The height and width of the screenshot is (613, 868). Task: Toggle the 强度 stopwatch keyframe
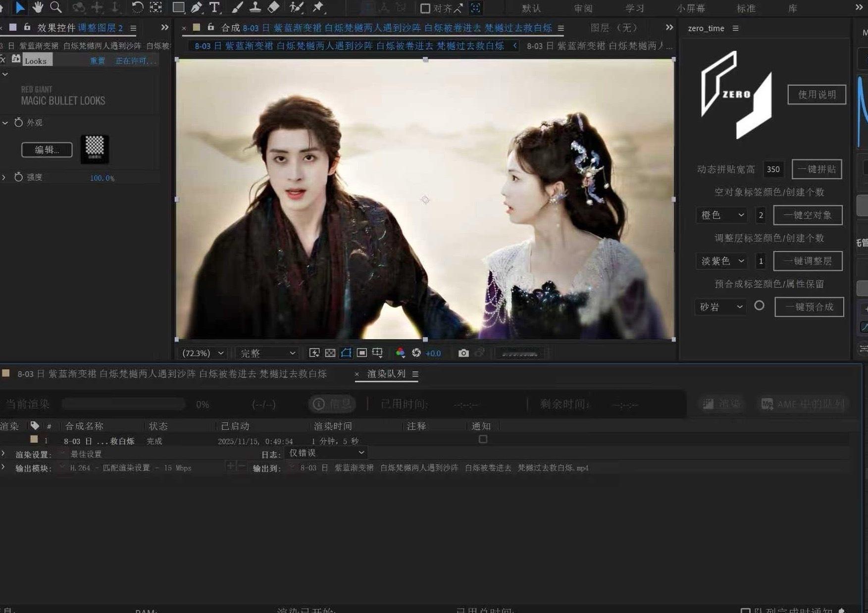(x=18, y=177)
